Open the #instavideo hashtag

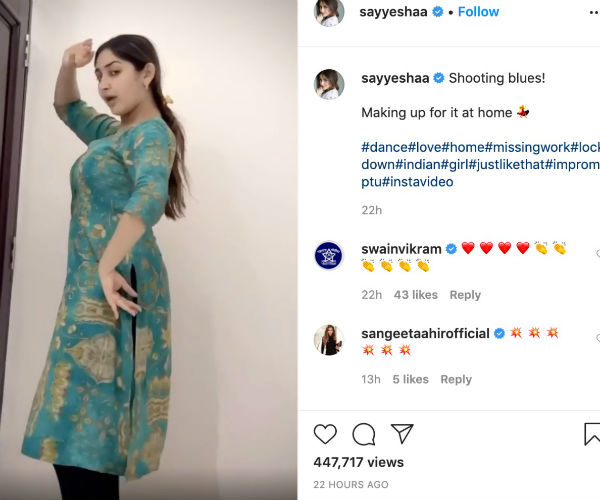tap(418, 182)
